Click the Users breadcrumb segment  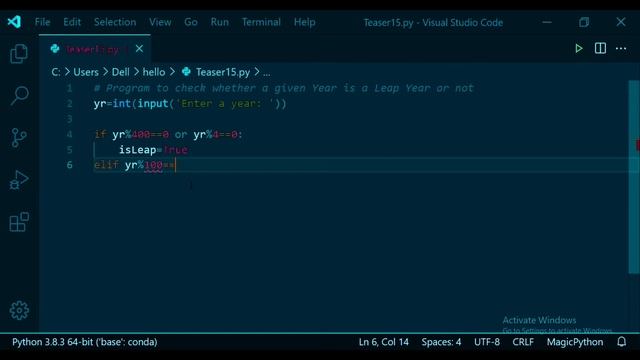tap(86, 72)
